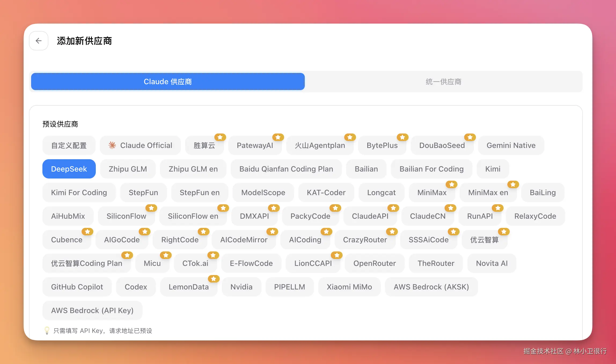The image size is (616, 364).
Task: Click star badge on AICodeMirror
Action: 273,232
